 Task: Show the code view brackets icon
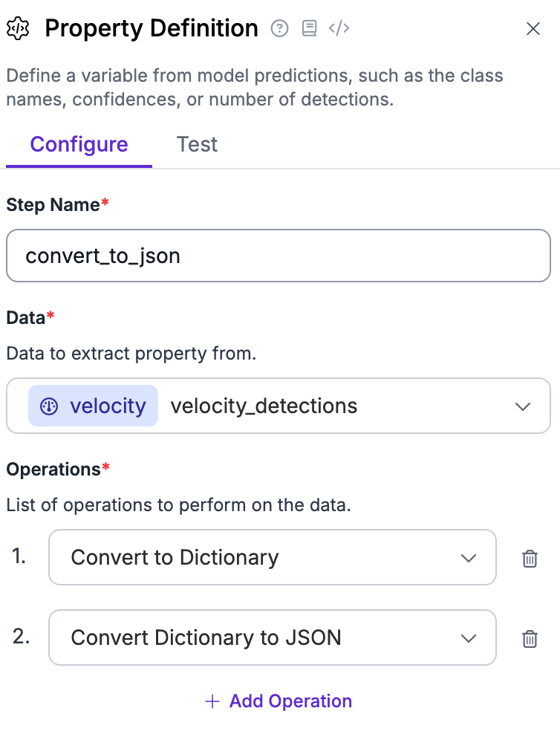(x=339, y=28)
